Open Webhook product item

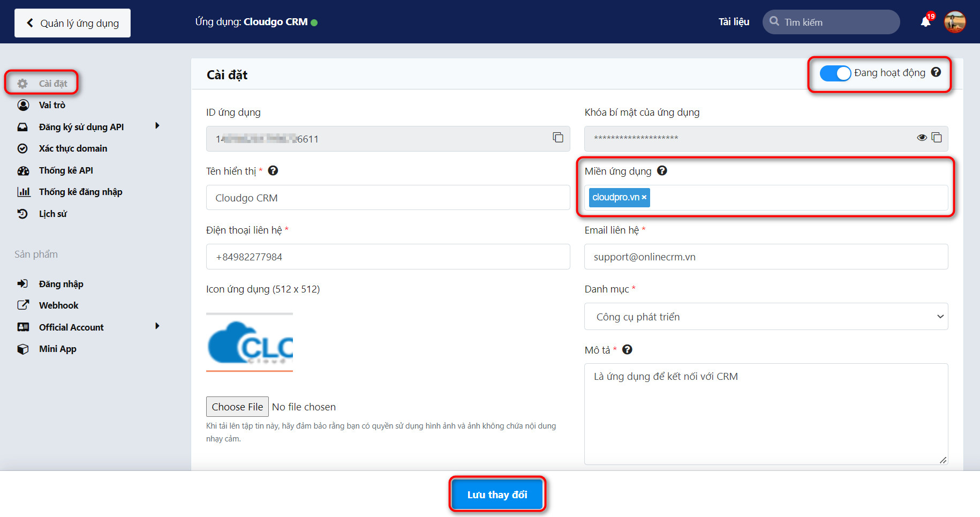coord(58,305)
